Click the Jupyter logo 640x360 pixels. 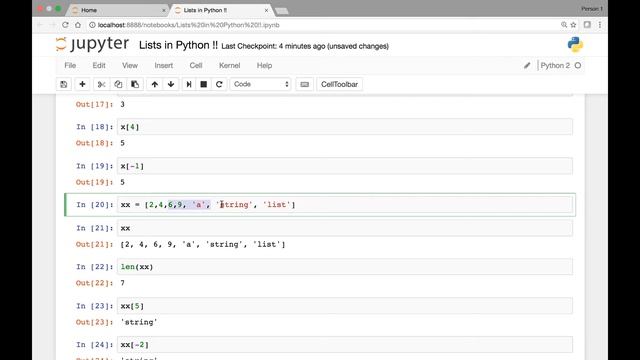pyautogui.click(x=92, y=44)
